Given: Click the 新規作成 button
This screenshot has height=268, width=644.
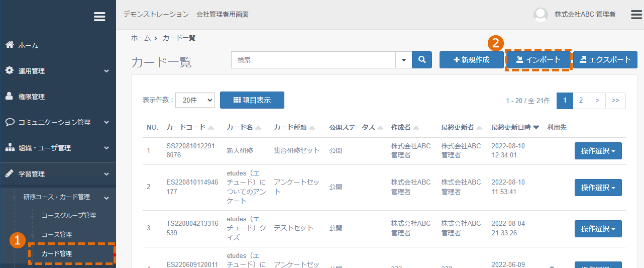Looking at the screenshot, I should (471, 60).
